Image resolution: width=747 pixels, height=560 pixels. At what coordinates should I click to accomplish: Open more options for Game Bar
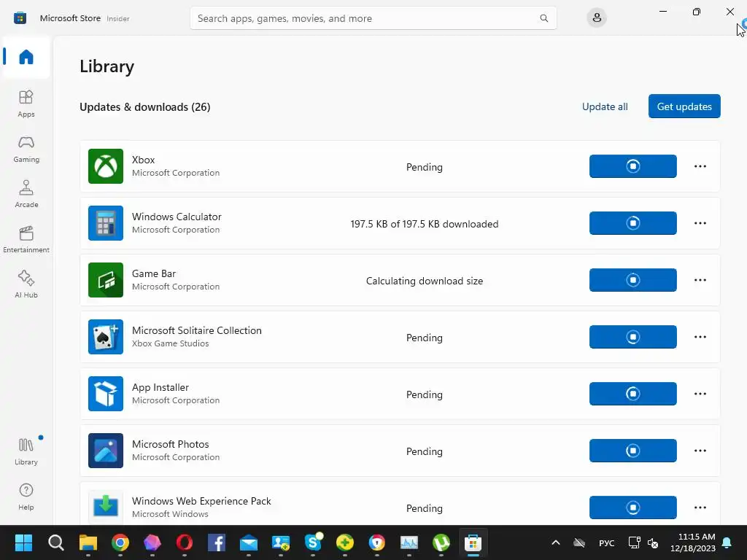click(x=700, y=280)
